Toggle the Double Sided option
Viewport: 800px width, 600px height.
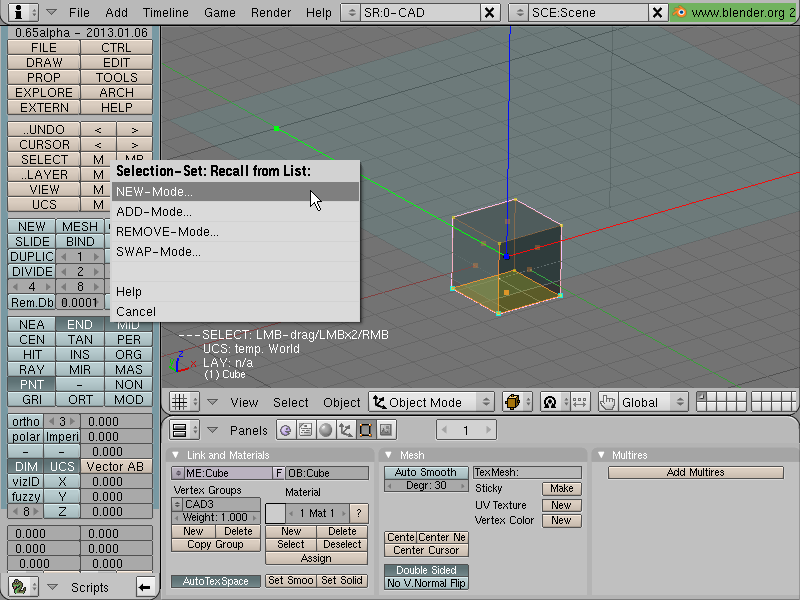(x=426, y=570)
